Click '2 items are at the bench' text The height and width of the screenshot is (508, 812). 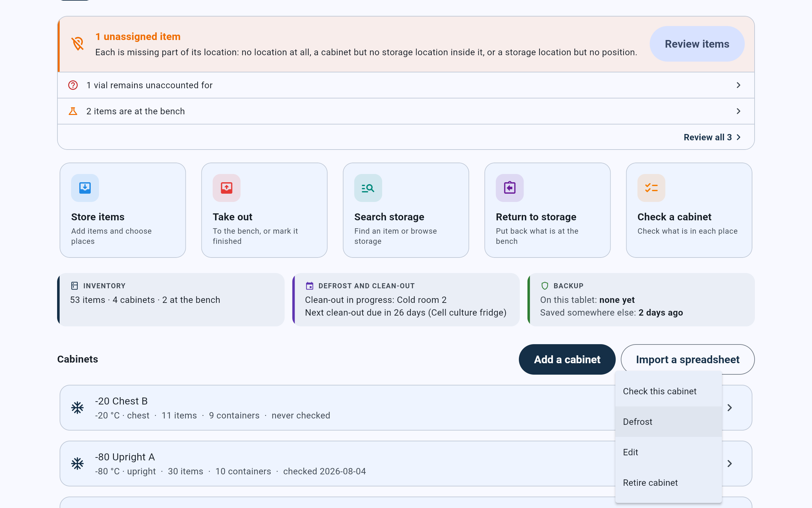click(x=135, y=111)
